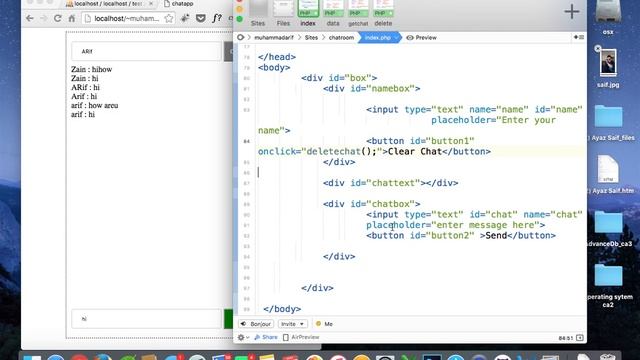
Task: Close the localhost Chrome tab
Action: (x=151, y=4)
